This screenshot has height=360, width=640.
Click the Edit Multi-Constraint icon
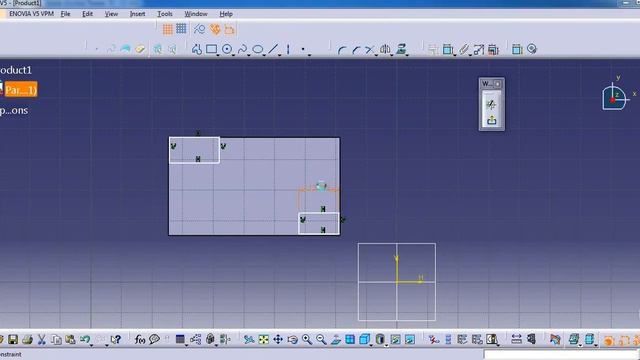click(493, 49)
